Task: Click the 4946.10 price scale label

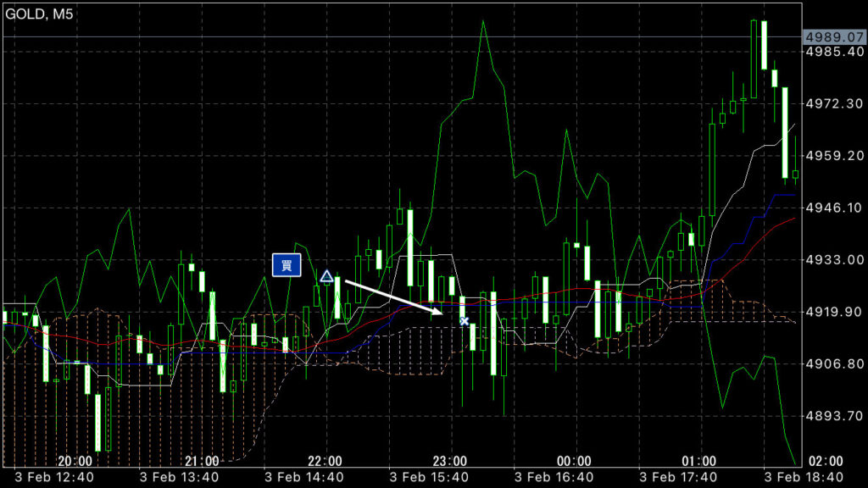Action: tap(834, 208)
